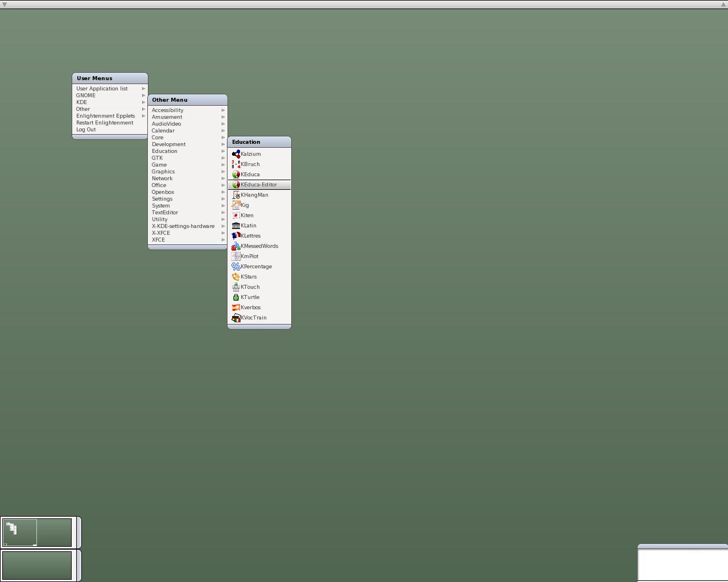Click the down triangle at top-left corner
Screen dimensions: 728x582
pyautogui.click(x=4, y=5)
